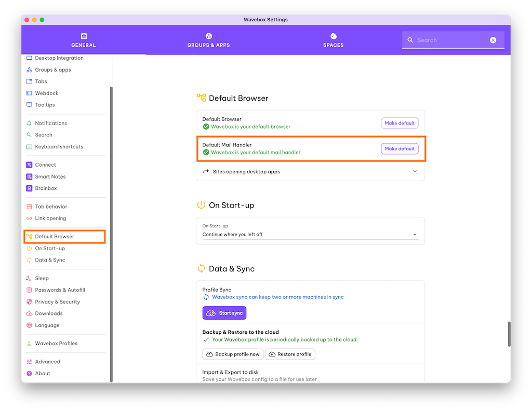Click the Wavebox Profiles person icon
The image size is (532, 411).
coord(29,343)
